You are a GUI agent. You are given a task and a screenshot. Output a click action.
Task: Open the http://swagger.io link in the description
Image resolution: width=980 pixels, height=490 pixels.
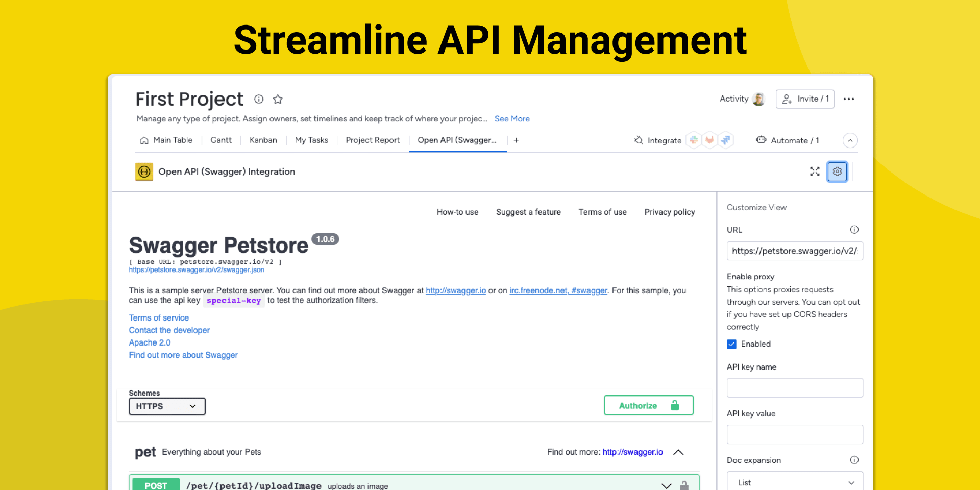(x=456, y=291)
